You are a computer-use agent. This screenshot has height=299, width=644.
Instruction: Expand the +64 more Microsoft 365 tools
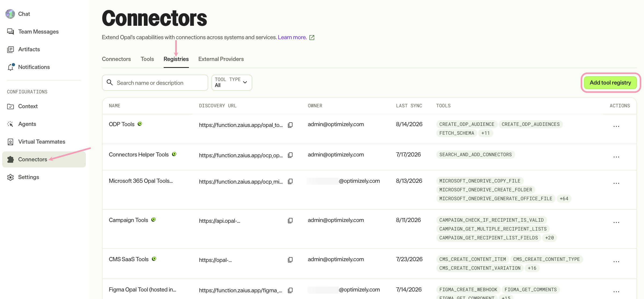pyautogui.click(x=564, y=199)
